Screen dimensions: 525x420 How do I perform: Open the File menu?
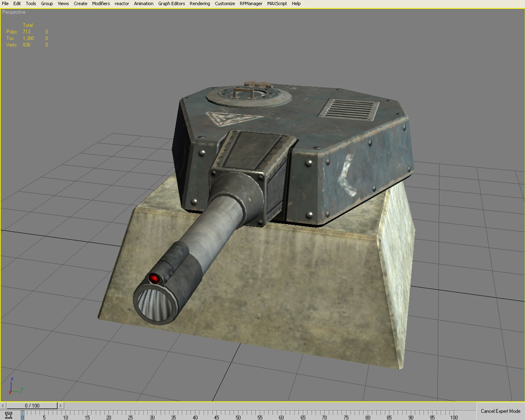coord(5,3)
